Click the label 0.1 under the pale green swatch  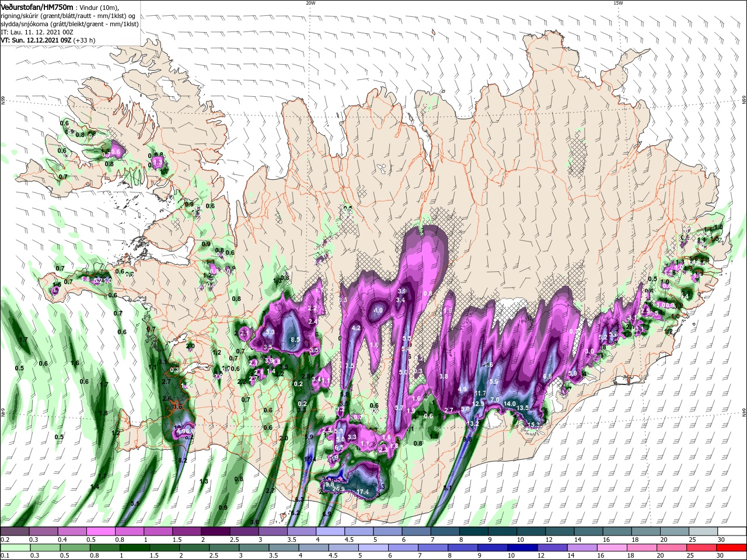(5, 555)
